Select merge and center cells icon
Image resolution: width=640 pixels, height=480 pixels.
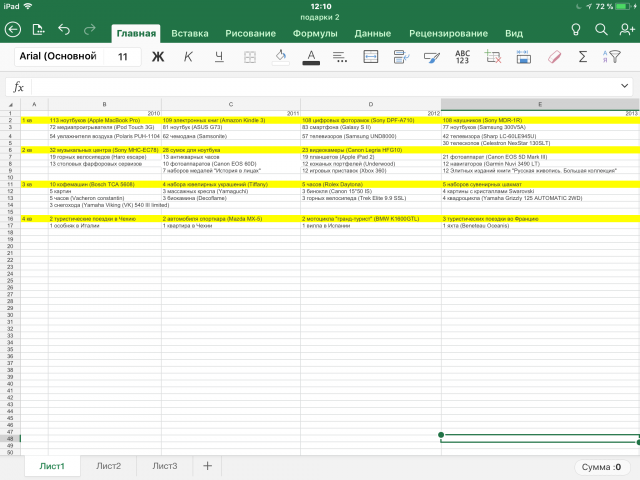pyautogui.click(x=371, y=57)
